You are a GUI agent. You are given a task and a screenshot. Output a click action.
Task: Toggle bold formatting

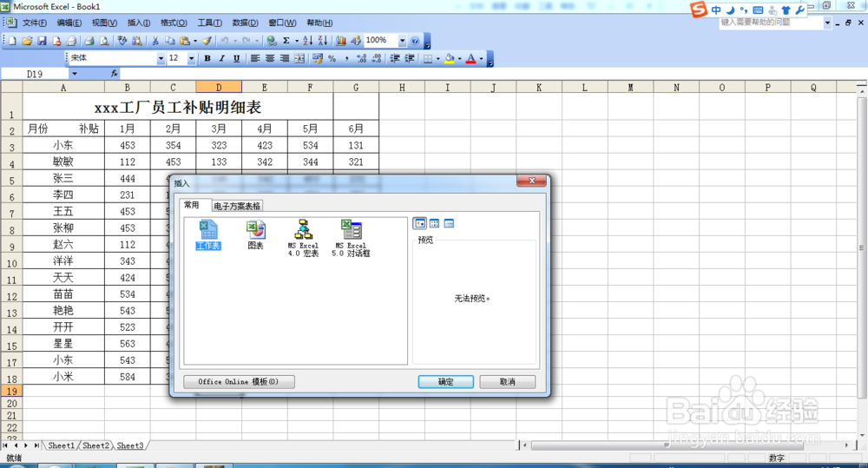[207, 58]
